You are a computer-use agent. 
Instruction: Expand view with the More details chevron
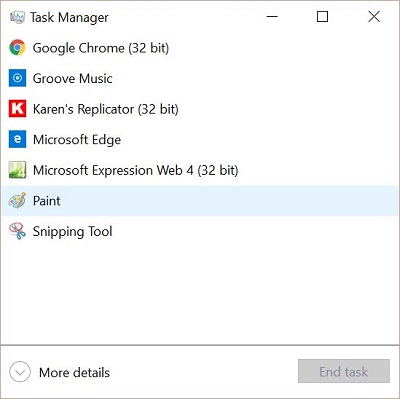pos(20,372)
